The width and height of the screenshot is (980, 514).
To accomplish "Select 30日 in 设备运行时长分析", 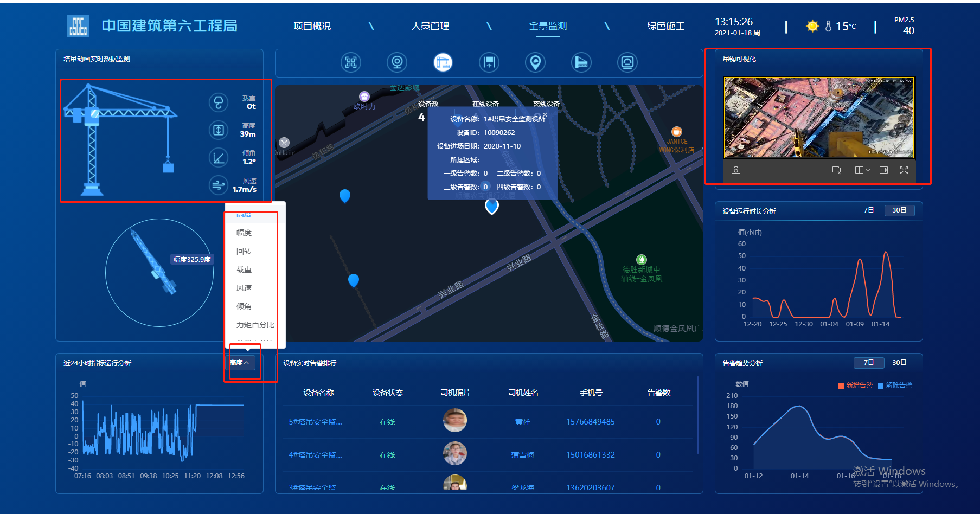I will pyautogui.click(x=899, y=210).
